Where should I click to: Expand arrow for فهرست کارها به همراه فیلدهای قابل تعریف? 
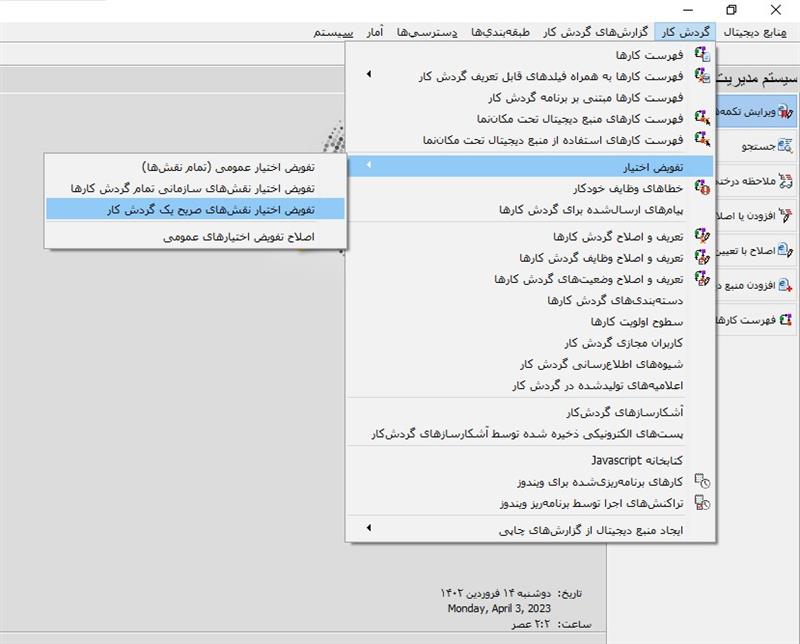[x=367, y=75]
